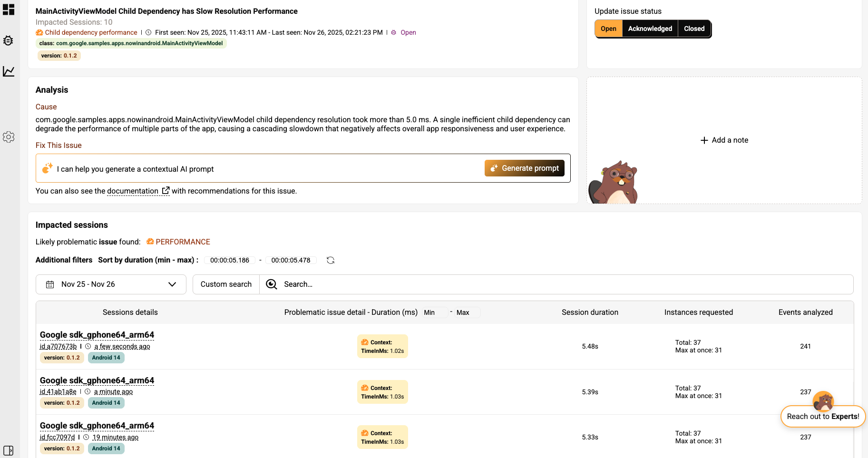Set issue status to Acknowledged
The height and width of the screenshot is (458, 868).
coord(650,29)
